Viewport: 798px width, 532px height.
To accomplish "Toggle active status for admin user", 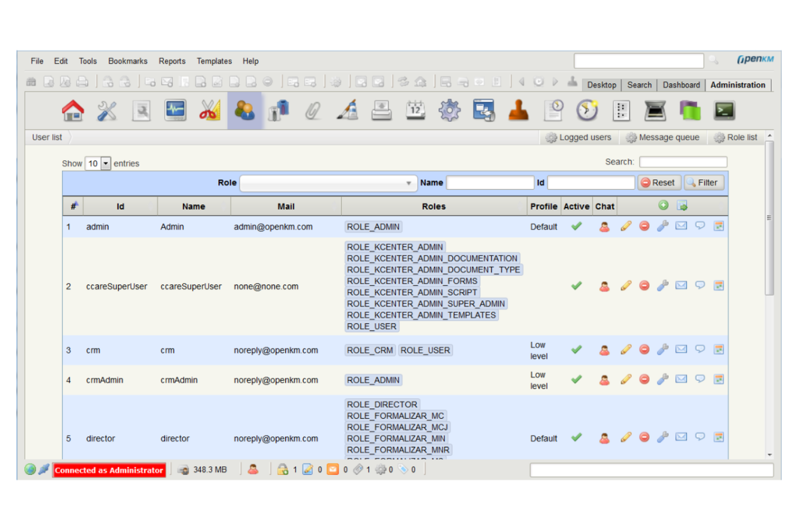I will click(x=576, y=226).
